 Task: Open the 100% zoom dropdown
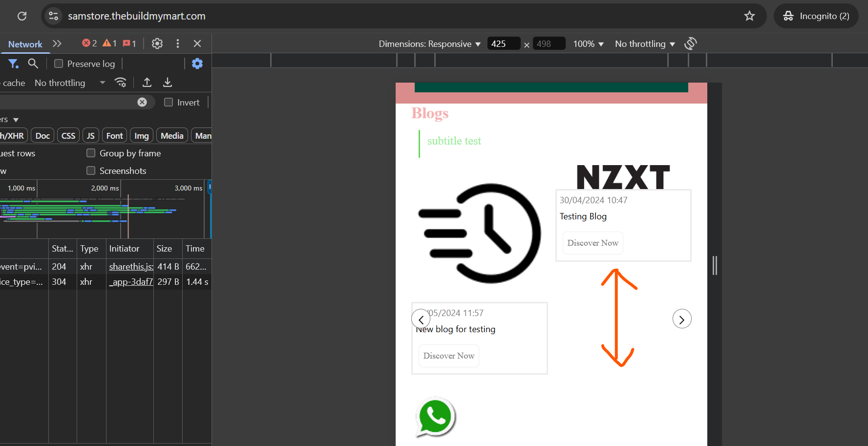click(x=589, y=44)
